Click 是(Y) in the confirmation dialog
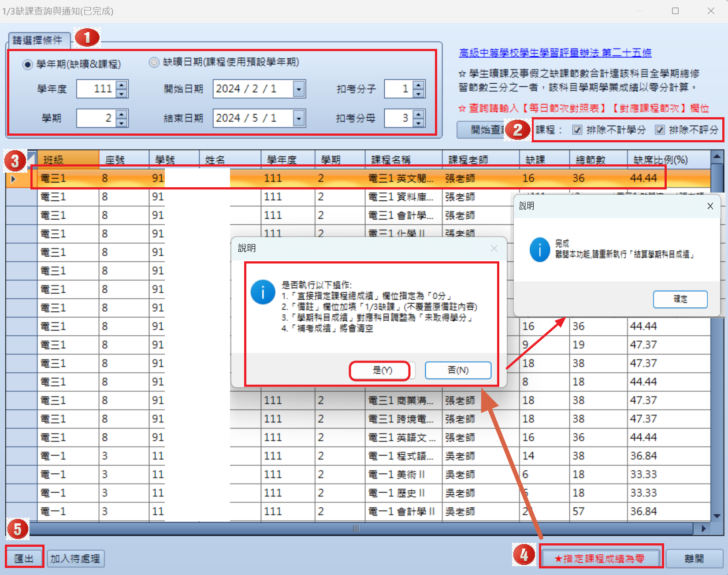 point(382,370)
